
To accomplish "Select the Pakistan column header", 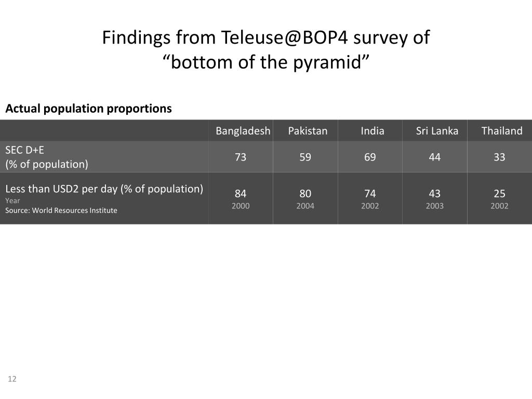I will 308,131.
